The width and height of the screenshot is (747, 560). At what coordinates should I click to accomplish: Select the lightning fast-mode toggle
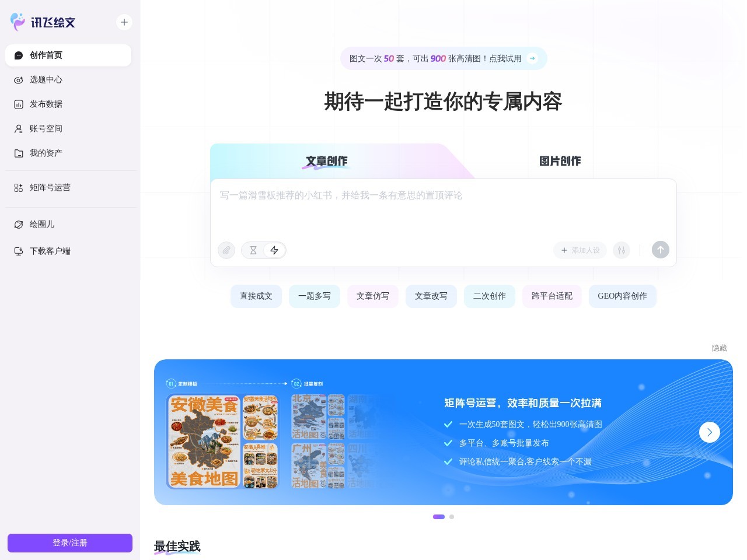click(274, 250)
